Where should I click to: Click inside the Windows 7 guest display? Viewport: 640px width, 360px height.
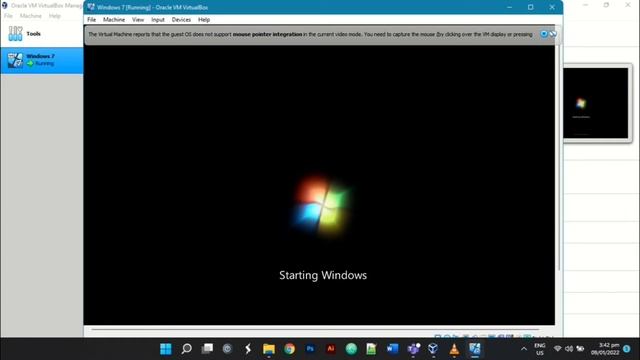tap(319, 185)
